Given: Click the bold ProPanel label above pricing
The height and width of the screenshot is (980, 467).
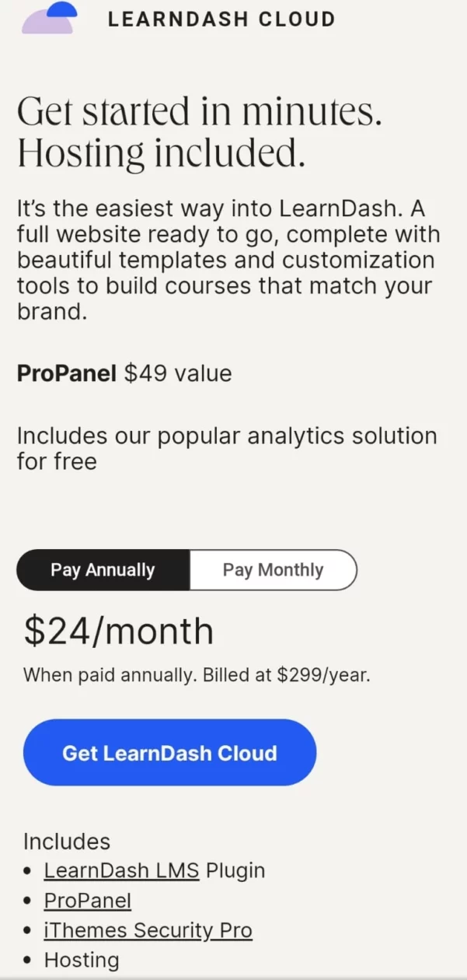Looking at the screenshot, I should point(68,374).
